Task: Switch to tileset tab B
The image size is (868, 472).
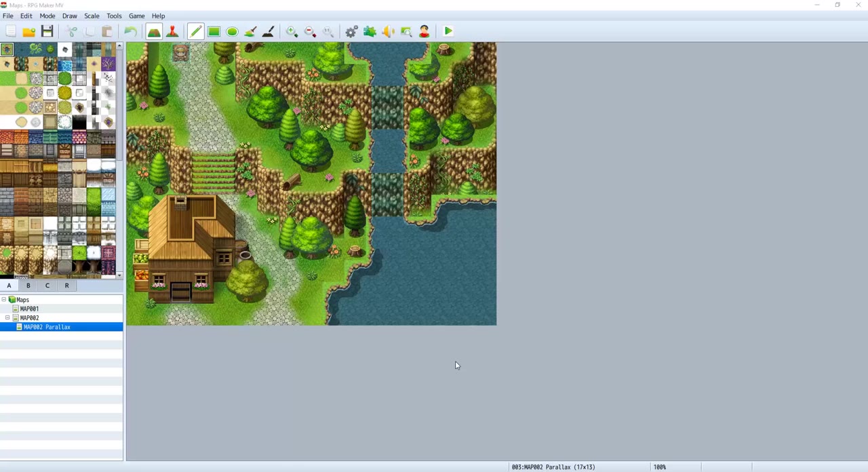Action: 28,286
